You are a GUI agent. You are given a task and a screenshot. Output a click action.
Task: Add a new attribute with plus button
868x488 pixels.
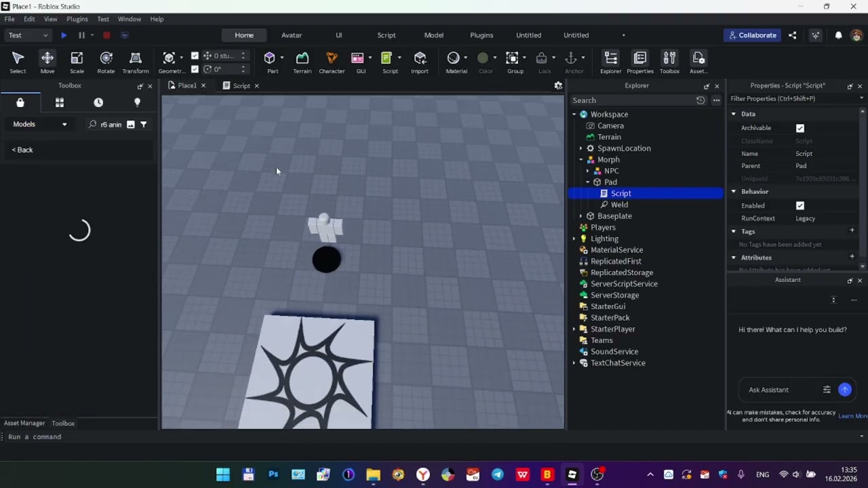[x=852, y=257]
